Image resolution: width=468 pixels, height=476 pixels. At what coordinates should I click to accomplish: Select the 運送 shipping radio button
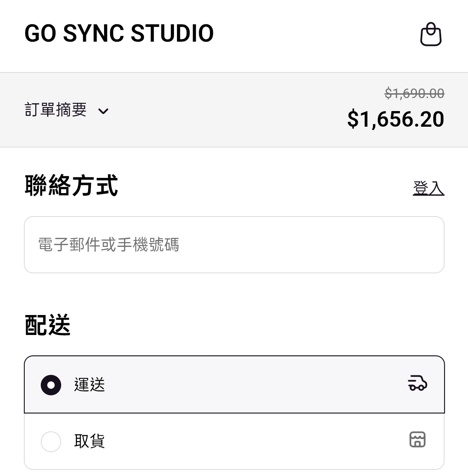coord(51,385)
